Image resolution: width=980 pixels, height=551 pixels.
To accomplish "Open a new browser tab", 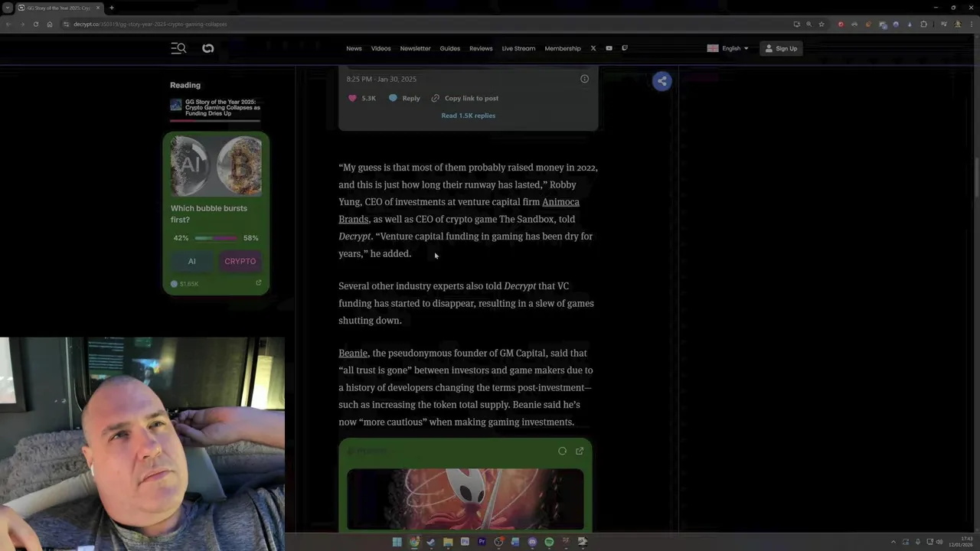I will [112, 8].
